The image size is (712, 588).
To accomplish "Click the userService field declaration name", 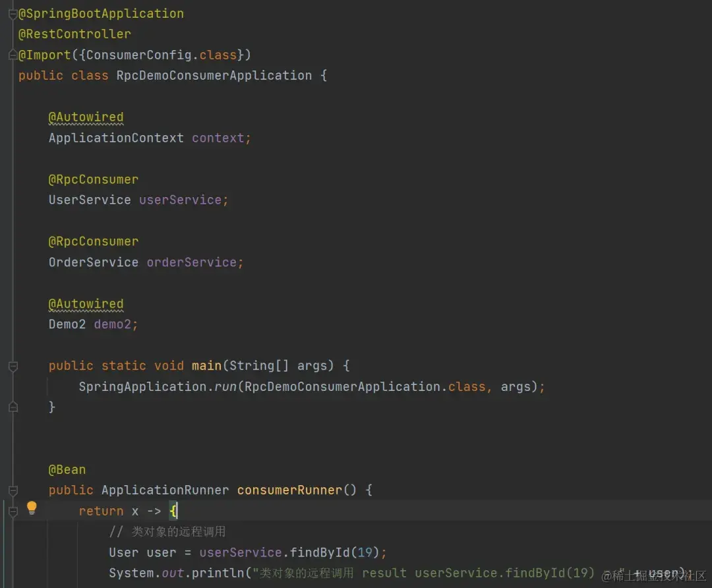I will point(180,200).
